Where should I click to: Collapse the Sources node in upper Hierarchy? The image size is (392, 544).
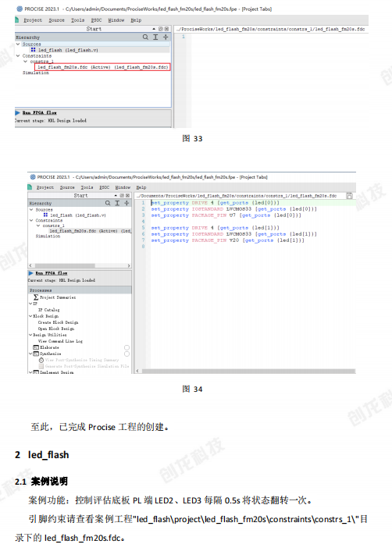pos(18,44)
